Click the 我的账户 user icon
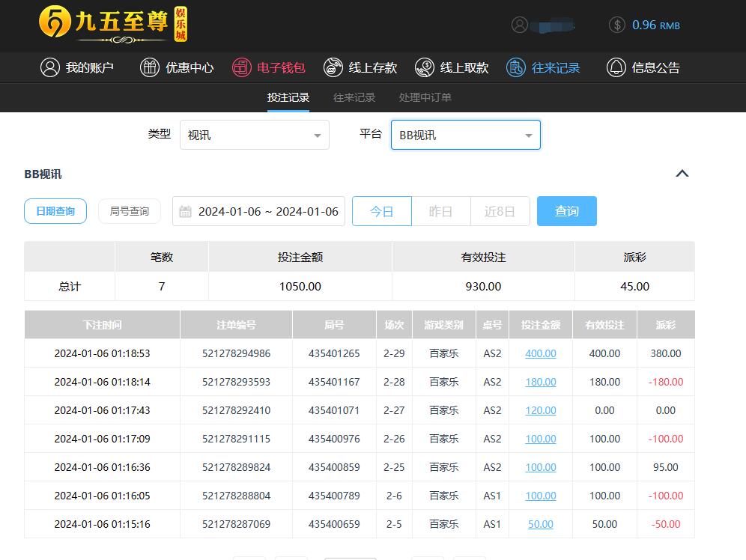This screenshot has width=746, height=560. pos(50,67)
